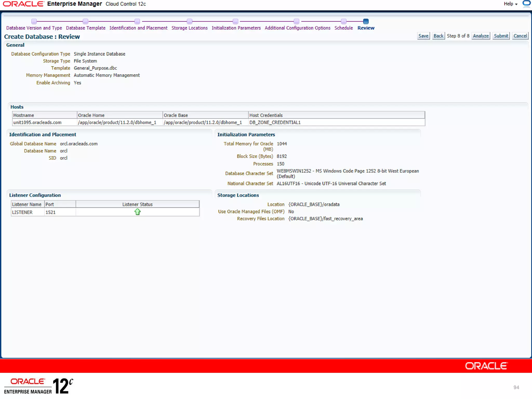The width and height of the screenshot is (532, 399).
Task: Go to the Schedule train step label
Action: click(343, 28)
